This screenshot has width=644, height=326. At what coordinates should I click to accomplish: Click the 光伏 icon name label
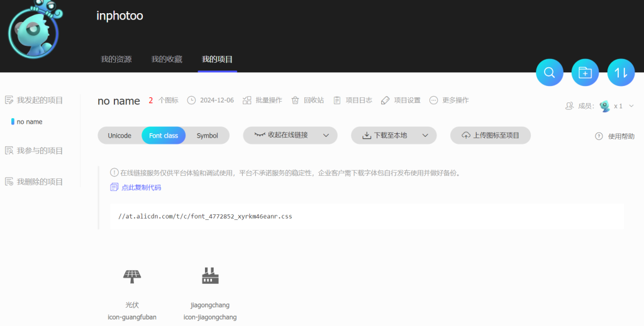[x=132, y=305]
